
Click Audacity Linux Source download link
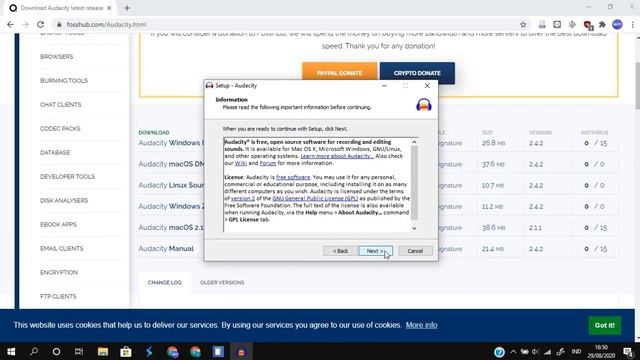[171, 185]
